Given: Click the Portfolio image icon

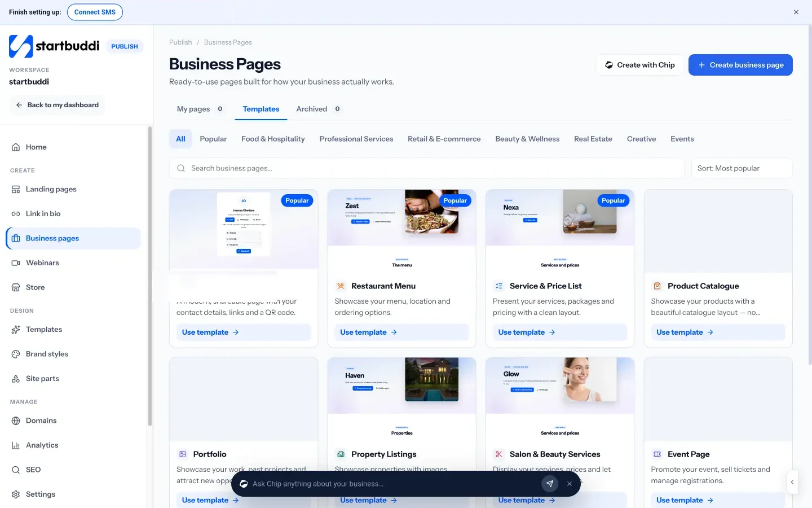Looking at the screenshot, I should click(183, 454).
